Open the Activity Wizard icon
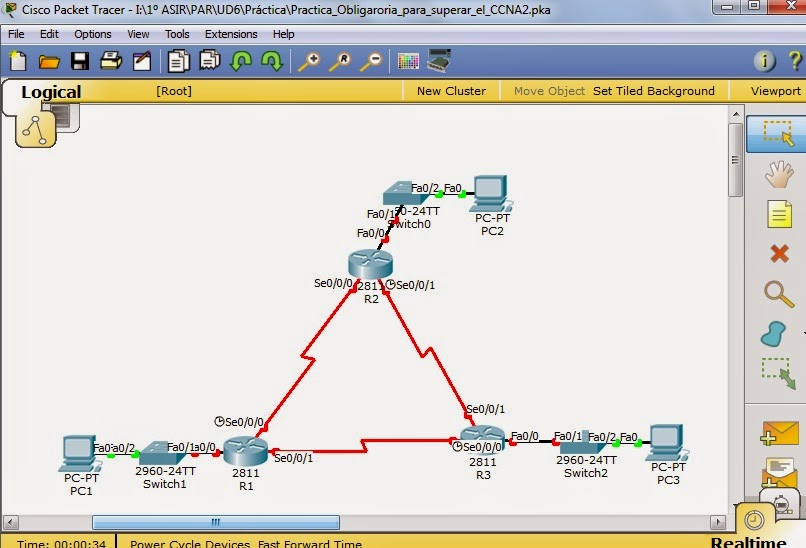 (x=142, y=61)
